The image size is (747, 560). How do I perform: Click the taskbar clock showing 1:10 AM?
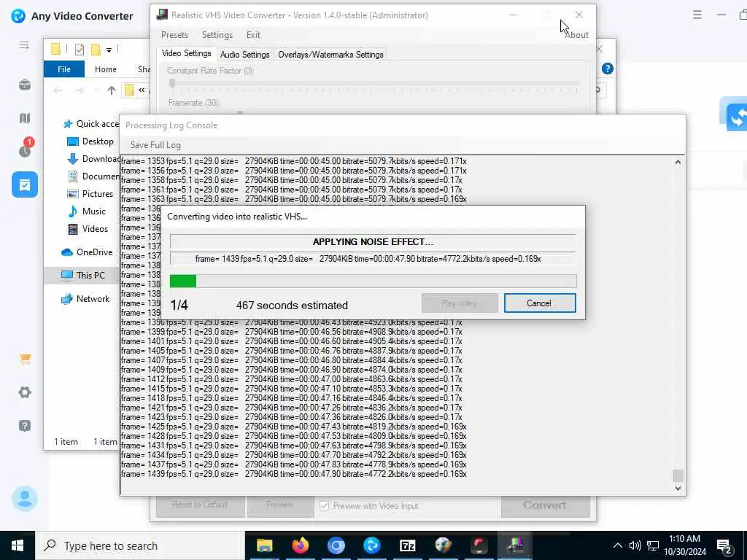684,545
